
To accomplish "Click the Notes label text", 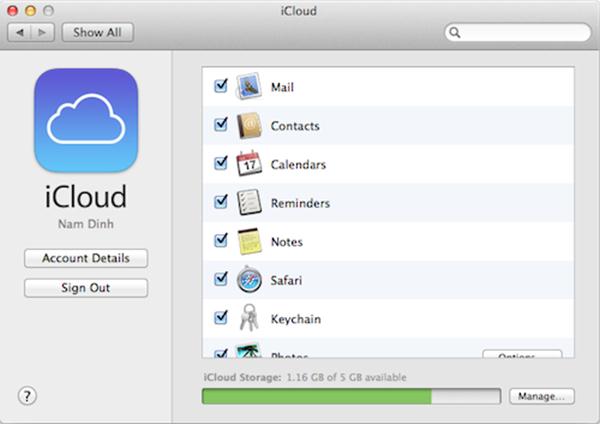I will [x=287, y=242].
